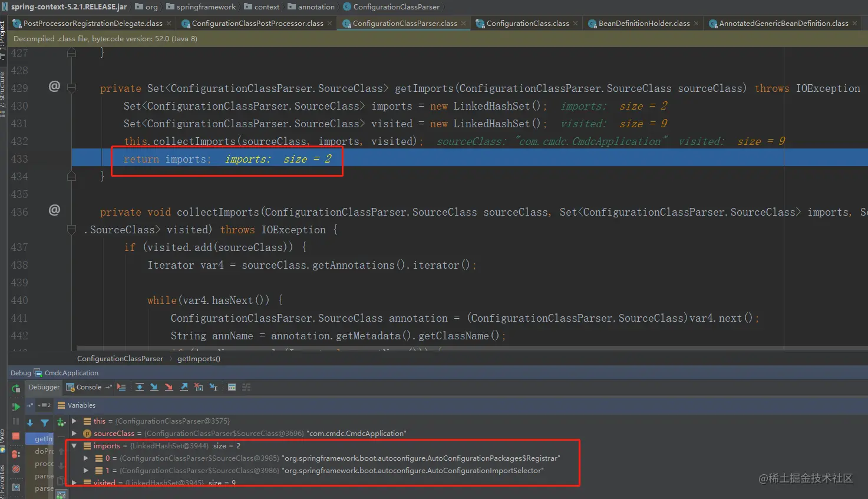Click the show watches glasses icon at bottom
868x499 pixels.
[x=61, y=495]
